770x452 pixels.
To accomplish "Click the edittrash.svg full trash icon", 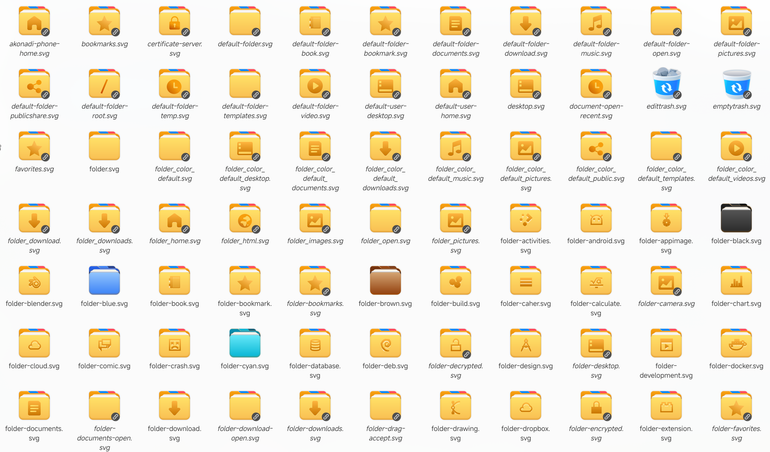I will (666, 83).
